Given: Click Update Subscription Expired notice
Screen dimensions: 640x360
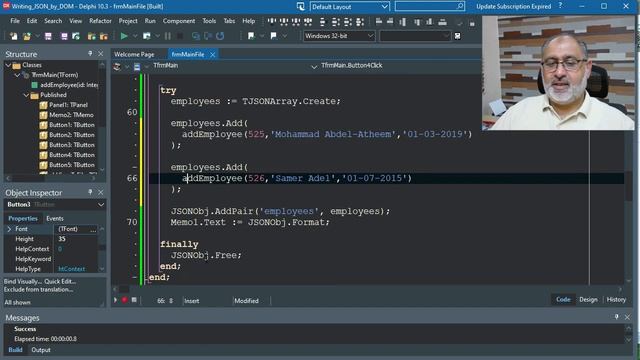Looking at the screenshot, I should coord(513,7).
